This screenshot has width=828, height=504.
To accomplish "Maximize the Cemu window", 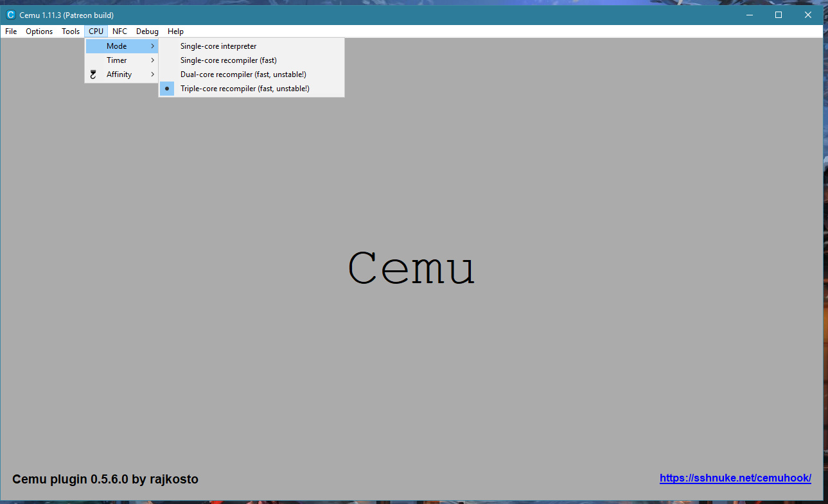I will 779,15.
